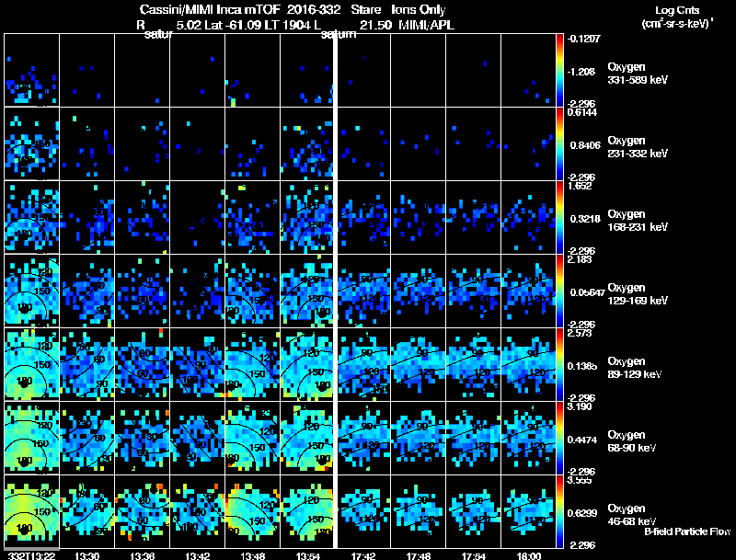Click the 17:42 time label
Image resolution: width=736 pixels, height=560 pixels.
click(363, 555)
